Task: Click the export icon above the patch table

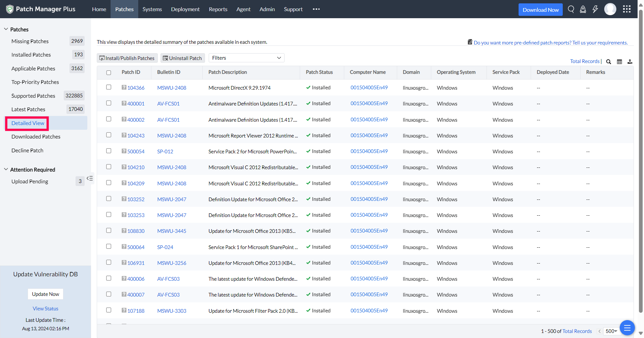Action: click(630, 62)
